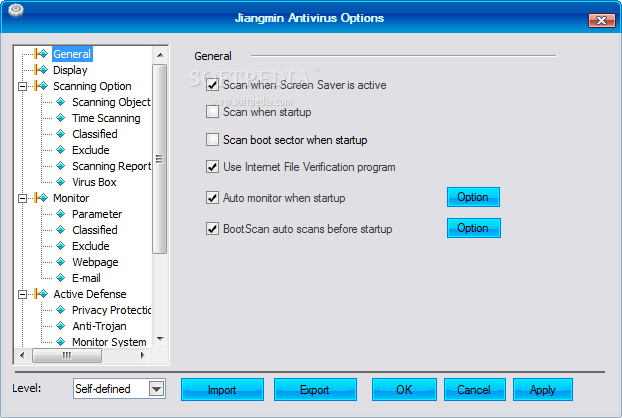This screenshot has width=622, height=418.
Task: Close the Jiangmin Antivirus Options window
Action: [x=601, y=20]
